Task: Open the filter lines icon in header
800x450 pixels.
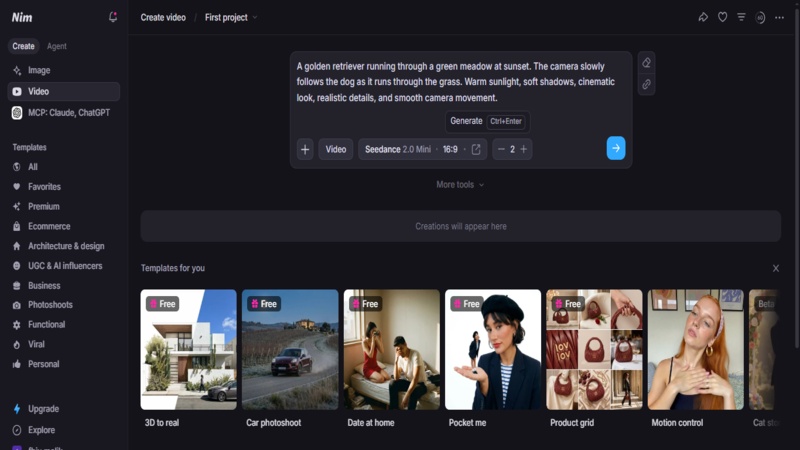Action: 741,17
